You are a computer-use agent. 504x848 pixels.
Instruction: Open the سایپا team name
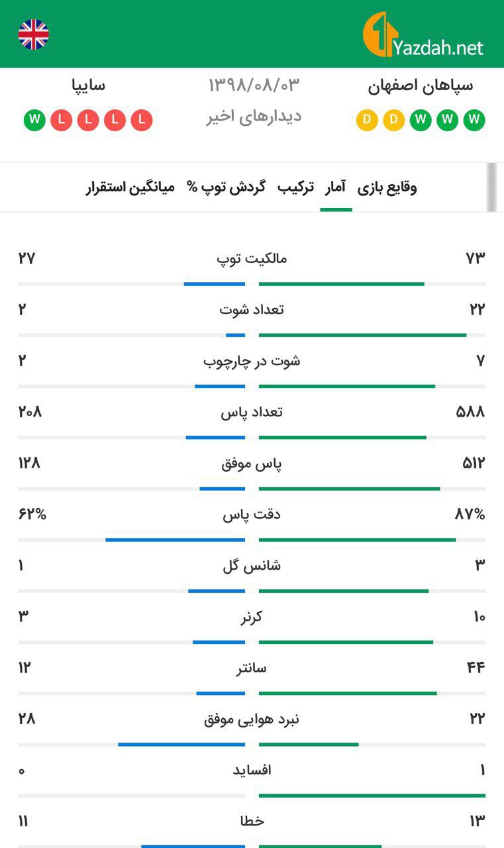(89, 86)
